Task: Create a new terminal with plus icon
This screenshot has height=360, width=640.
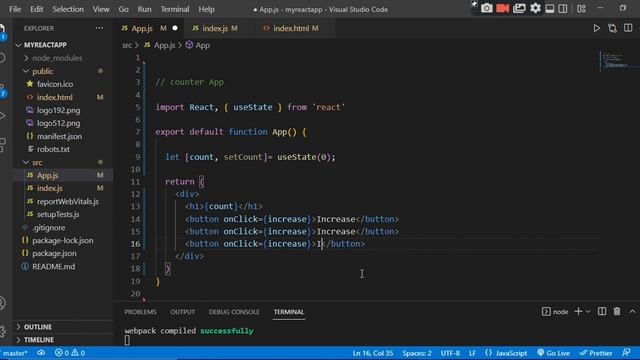Action: [x=578, y=311]
